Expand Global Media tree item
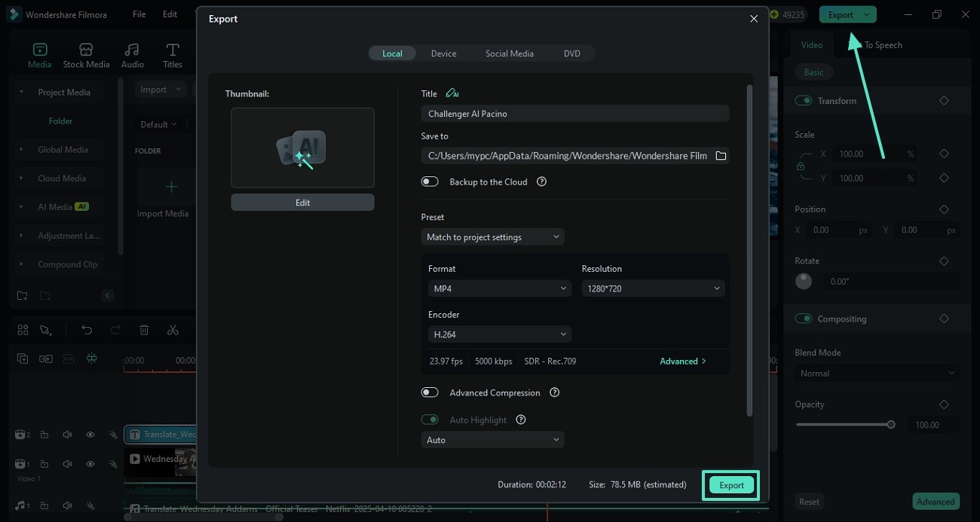 [21, 150]
